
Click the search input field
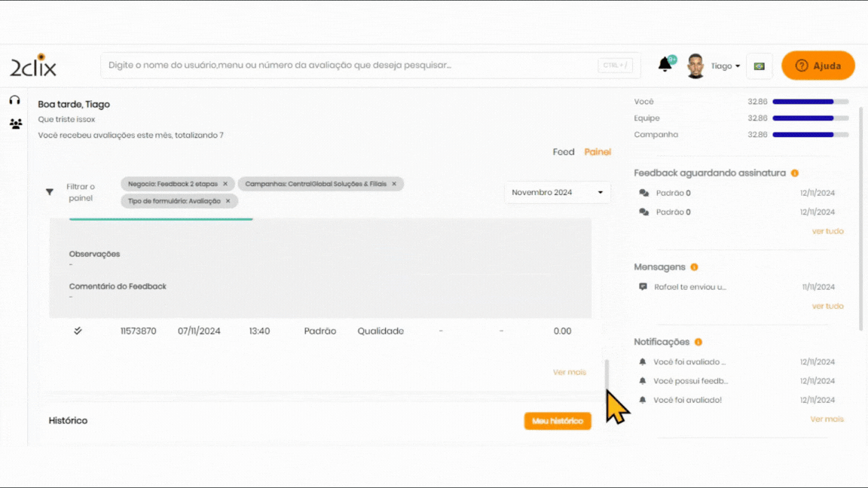347,66
